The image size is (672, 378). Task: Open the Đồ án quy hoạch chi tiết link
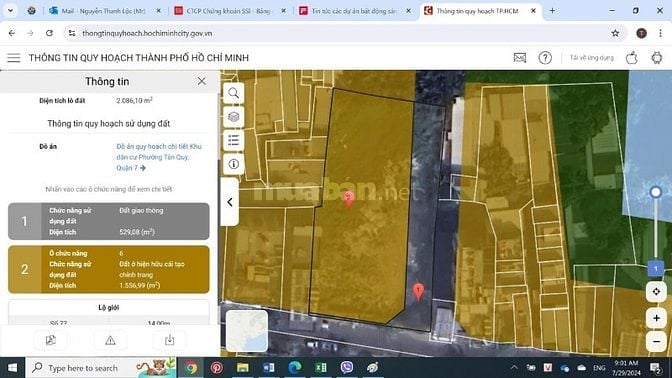coord(159,157)
